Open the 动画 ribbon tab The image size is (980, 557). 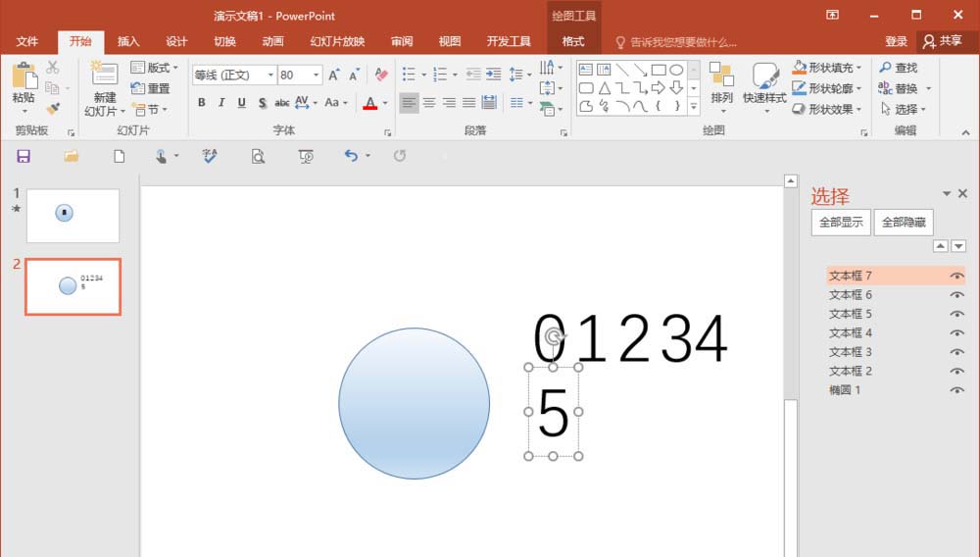[272, 41]
